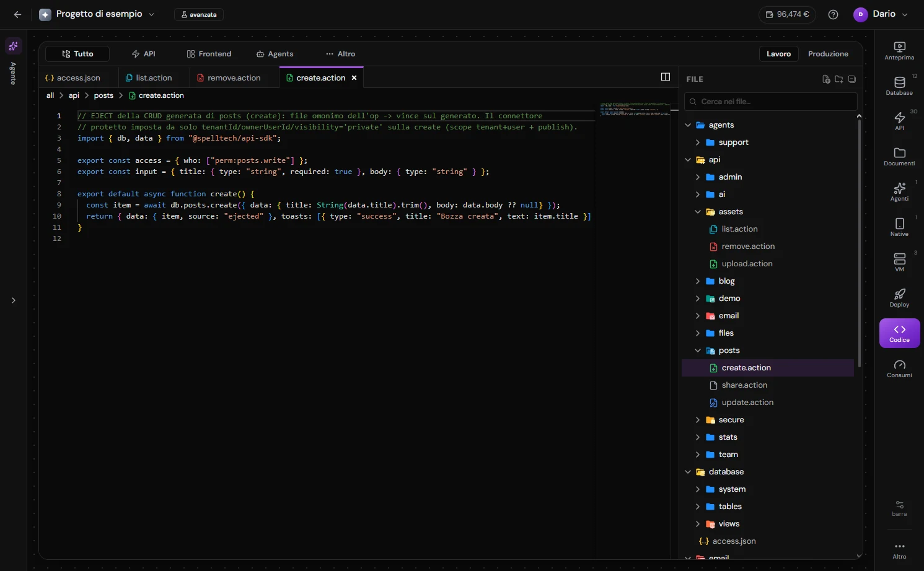Open update.action in file tree

(768, 403)
